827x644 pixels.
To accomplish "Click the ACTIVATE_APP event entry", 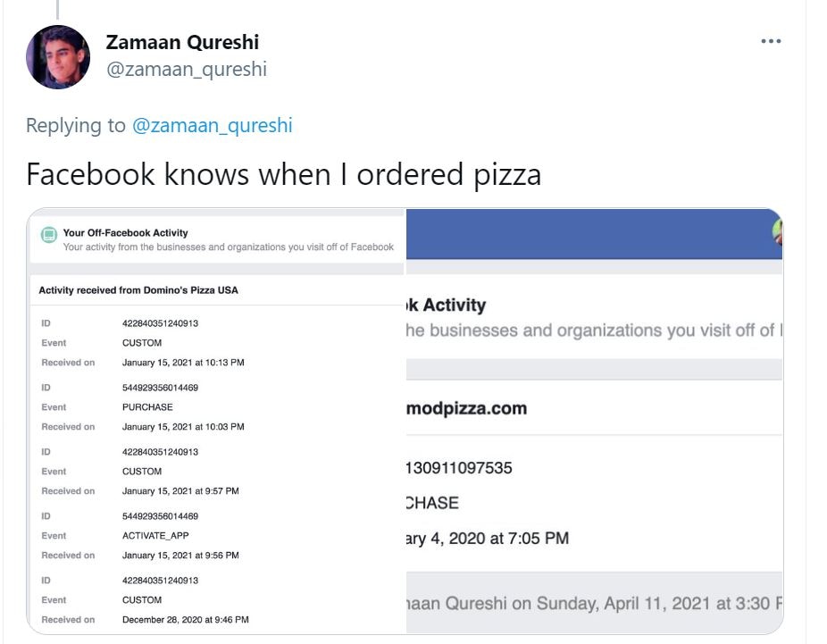I will point(154,535).
